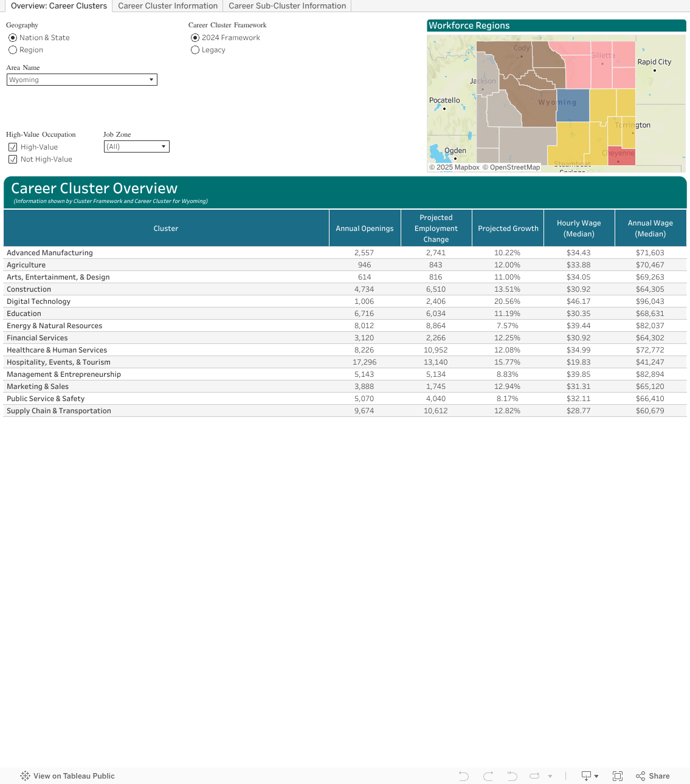Select the Education cluster row
Image resolution: width=690 pixels, height=784 pixels.
pyautogui.click(x=345, y=314)
